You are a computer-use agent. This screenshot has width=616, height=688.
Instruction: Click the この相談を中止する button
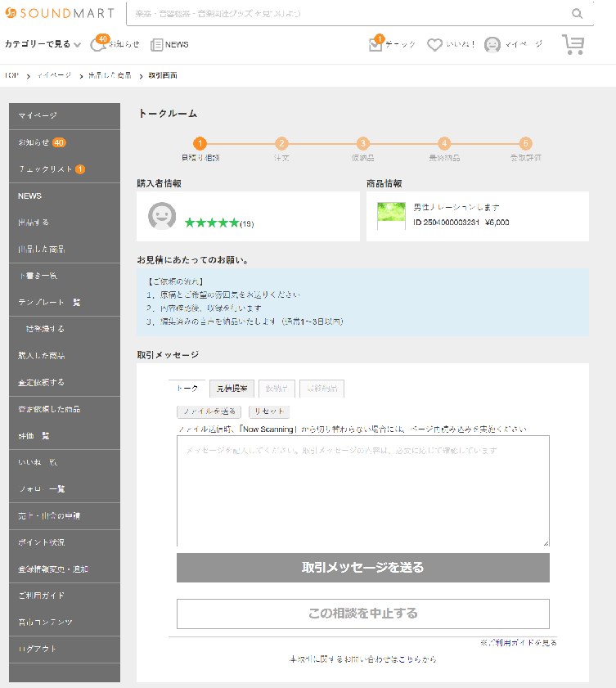362,614
